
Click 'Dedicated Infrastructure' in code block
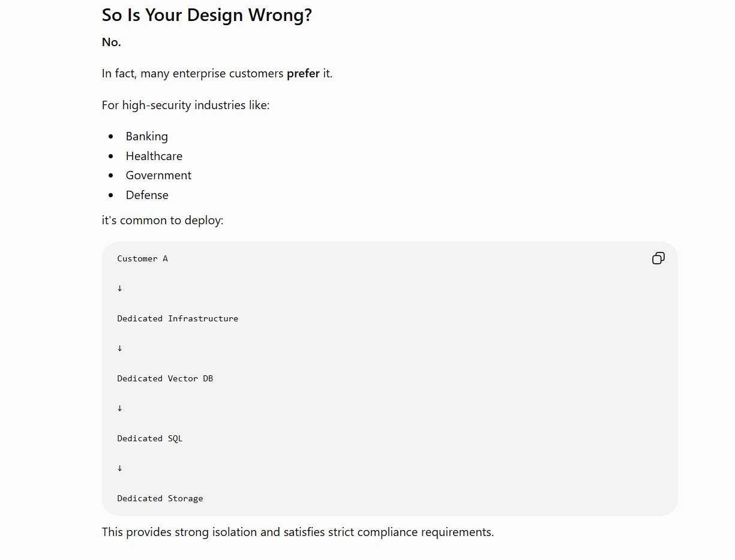coord(178,318)
